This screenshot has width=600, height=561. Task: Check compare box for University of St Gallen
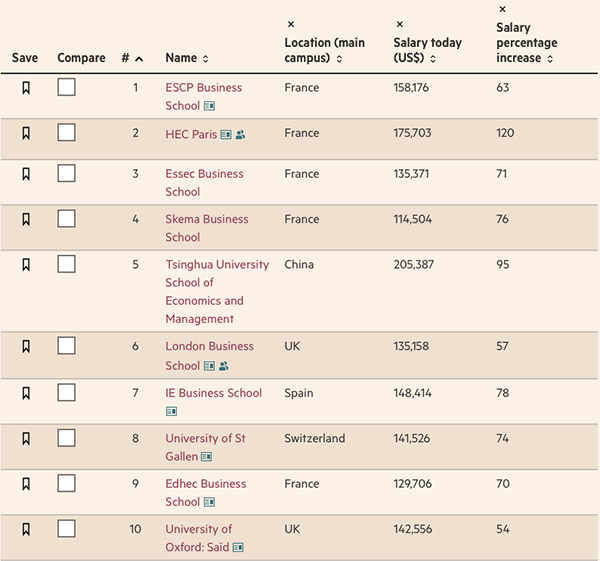(x=66, y=438)
